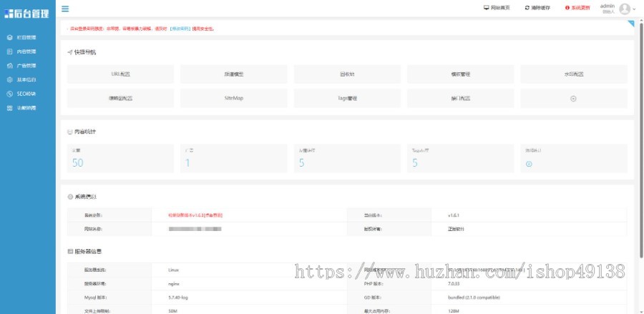The width and height of the screenshot is (644, 314).
Task: Add a statistic with the plus icon
Action: pos(529,164)
